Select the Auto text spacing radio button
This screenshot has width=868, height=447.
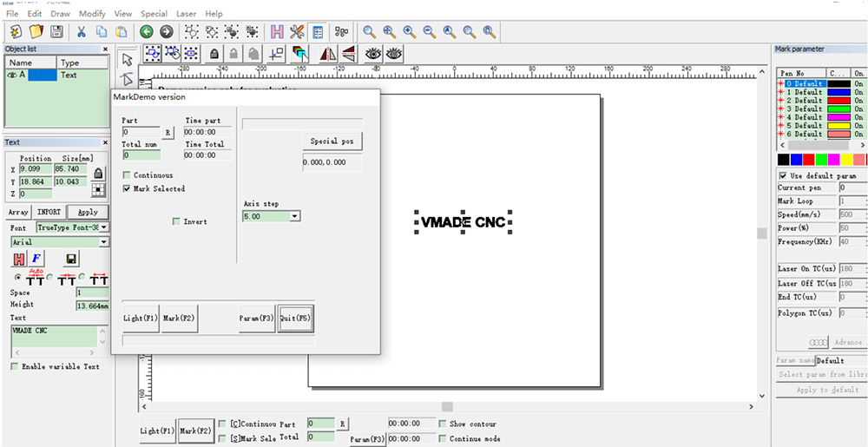[x=17, y=277]
